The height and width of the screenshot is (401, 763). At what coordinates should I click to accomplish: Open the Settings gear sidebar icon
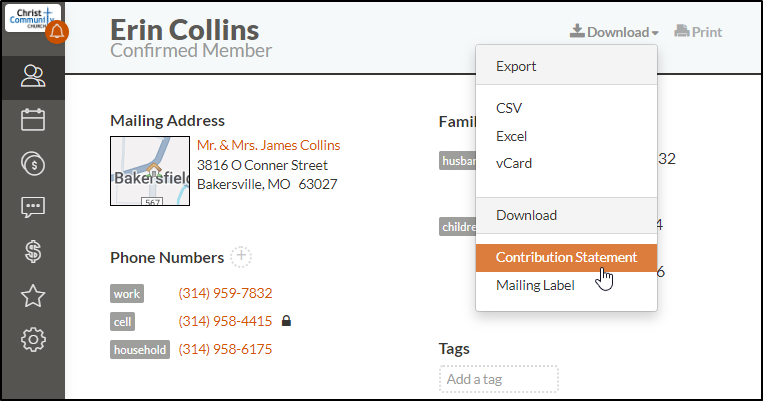click(33, 339)
